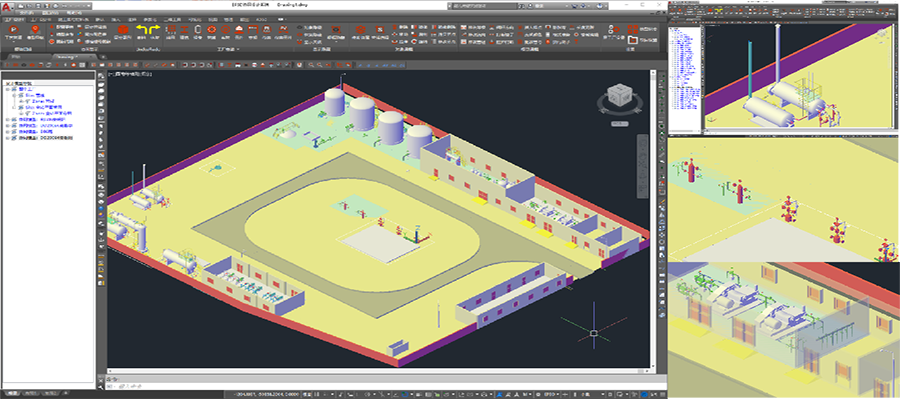This screenshot has height=399, width=900.
Task: Expand the first root node in the tree
Action: (7, 89)
